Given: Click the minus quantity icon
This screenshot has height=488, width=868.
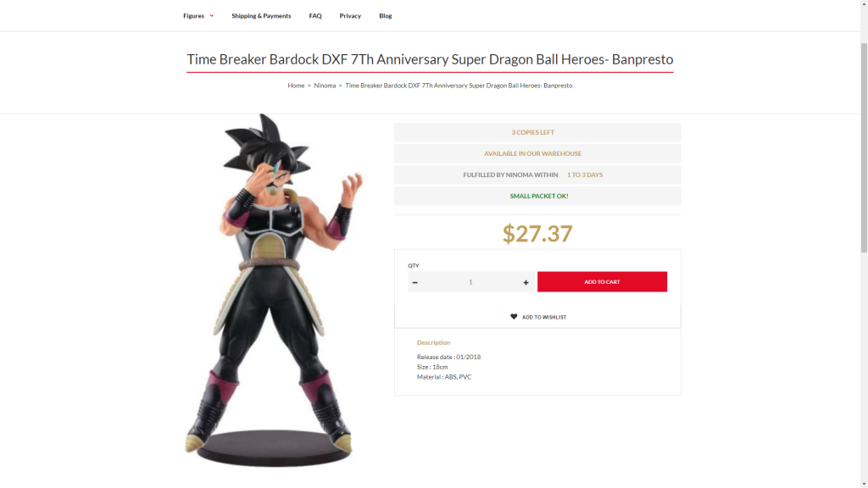Looking at the screenshot, I should click(415, 282).
